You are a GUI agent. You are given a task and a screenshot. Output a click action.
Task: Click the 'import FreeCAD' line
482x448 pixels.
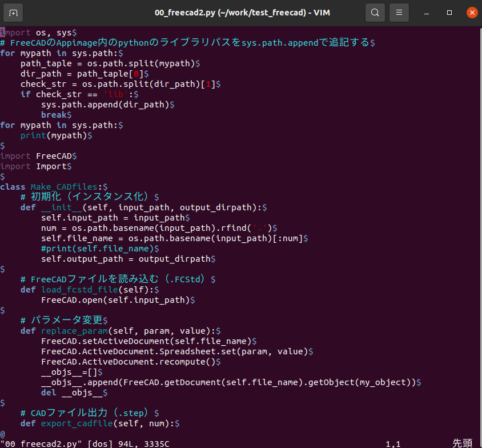(38, 156)
